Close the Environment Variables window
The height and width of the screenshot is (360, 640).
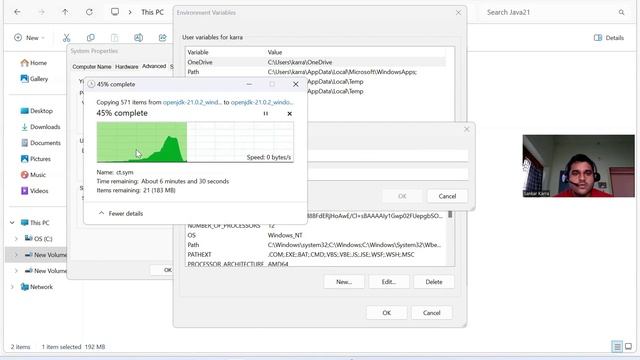tap(458, 13)
